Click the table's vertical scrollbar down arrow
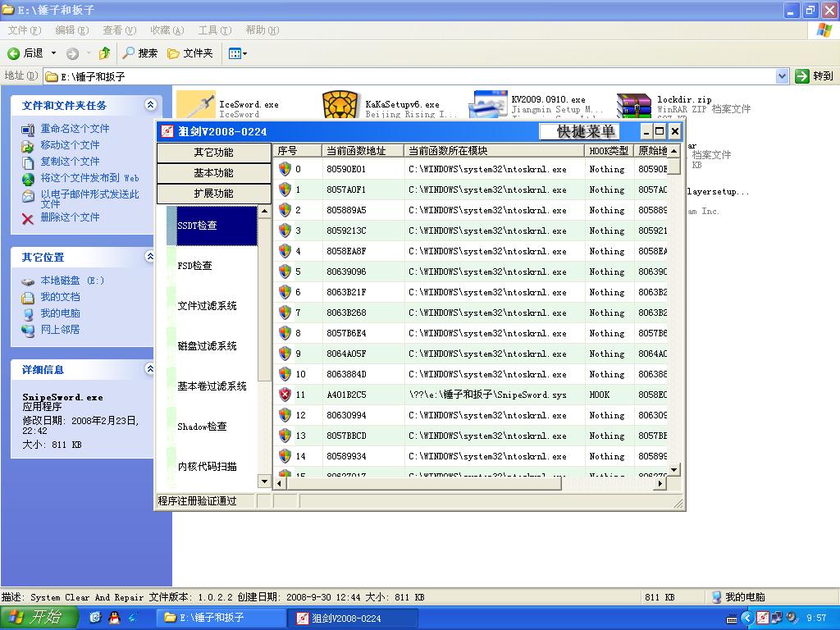The height and width of the screenshot is (630, 840). coord(674,470)
